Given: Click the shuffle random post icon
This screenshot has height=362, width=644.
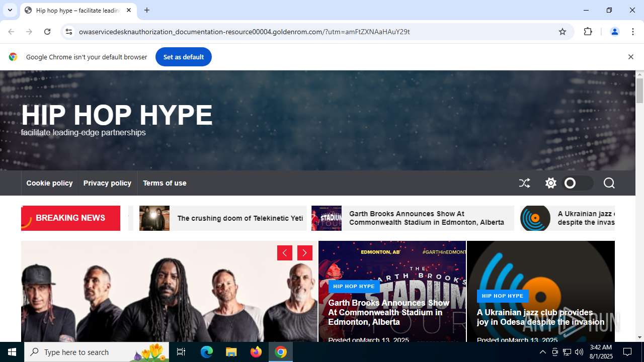Looking at the screenshot, I should tap(525, 183).
